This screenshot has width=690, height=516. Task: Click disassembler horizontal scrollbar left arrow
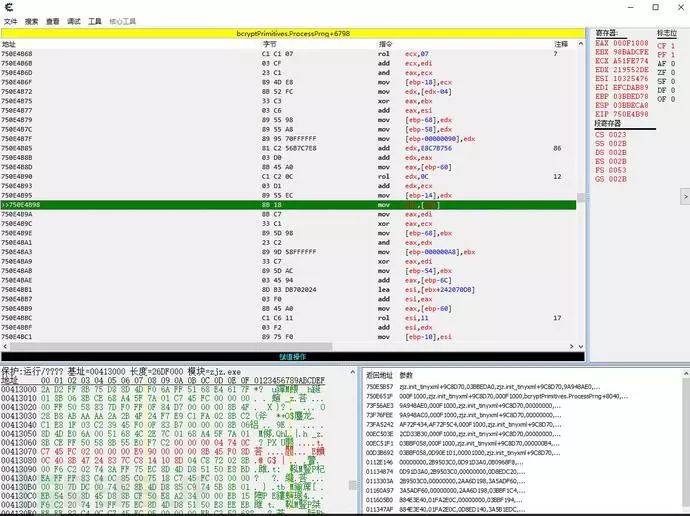tap(5, 347)
